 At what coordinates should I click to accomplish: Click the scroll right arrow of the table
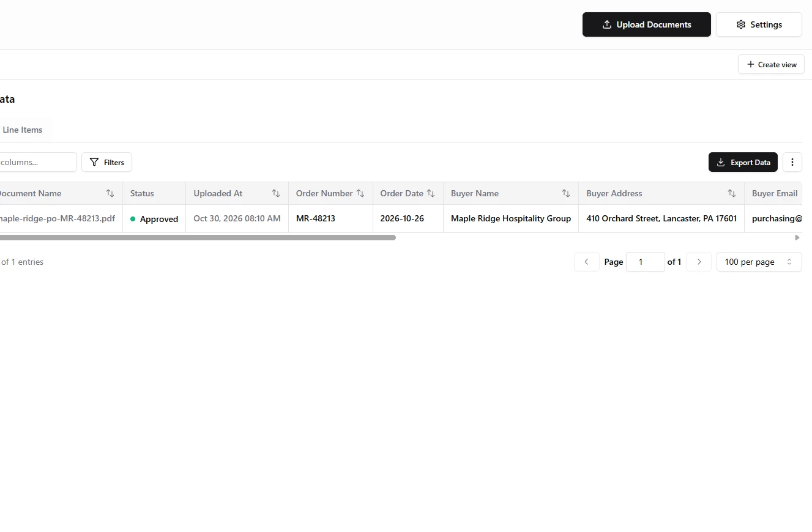[797, 237]
